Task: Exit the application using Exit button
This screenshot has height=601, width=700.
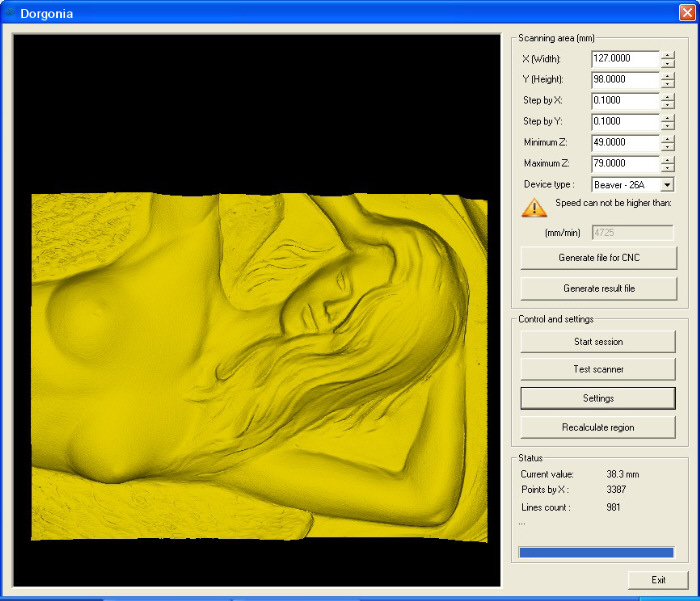Action: click(658, 580)
